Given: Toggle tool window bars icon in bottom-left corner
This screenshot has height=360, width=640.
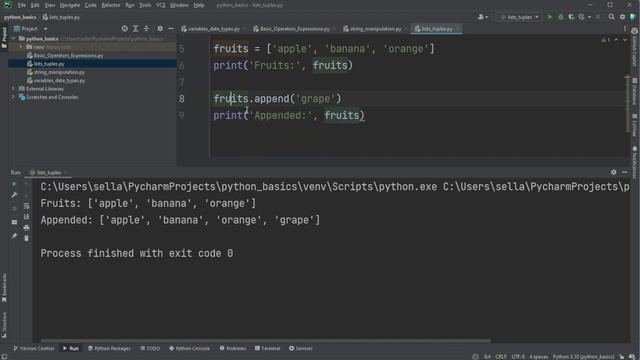Looking at the screenshot, I should [4, 356].
